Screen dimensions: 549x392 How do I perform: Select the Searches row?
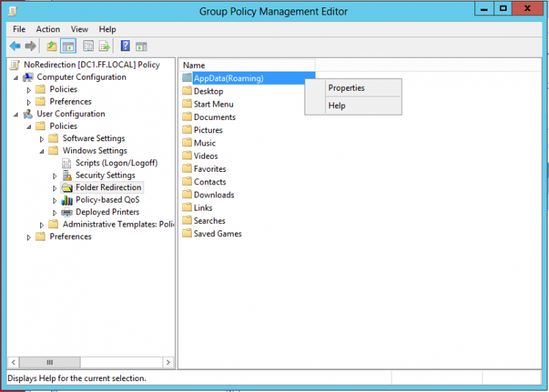click(209, 221)
